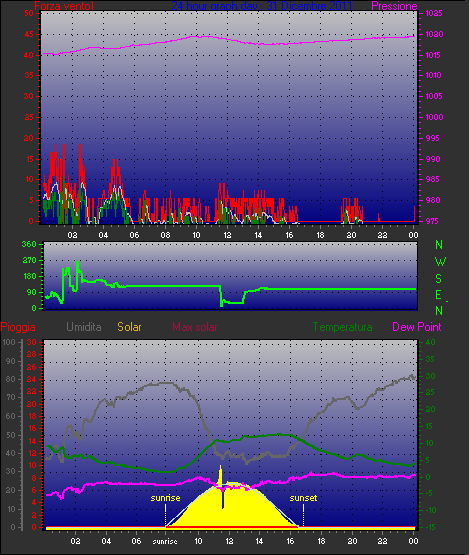Click the 'W' compass letter

(440, 262)
